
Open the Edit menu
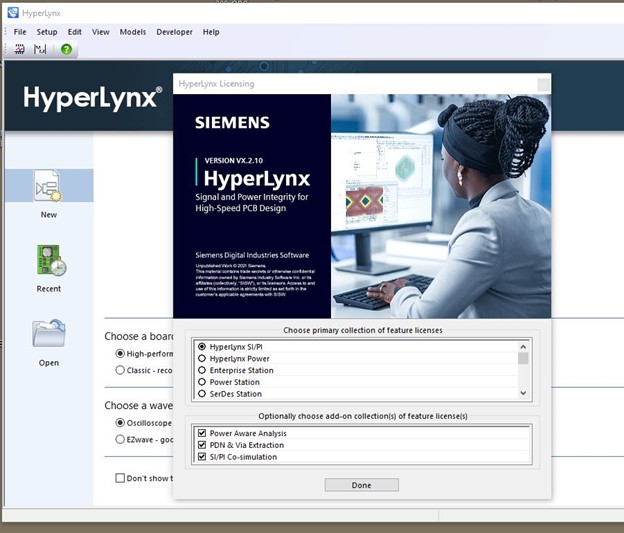(74, 32)
